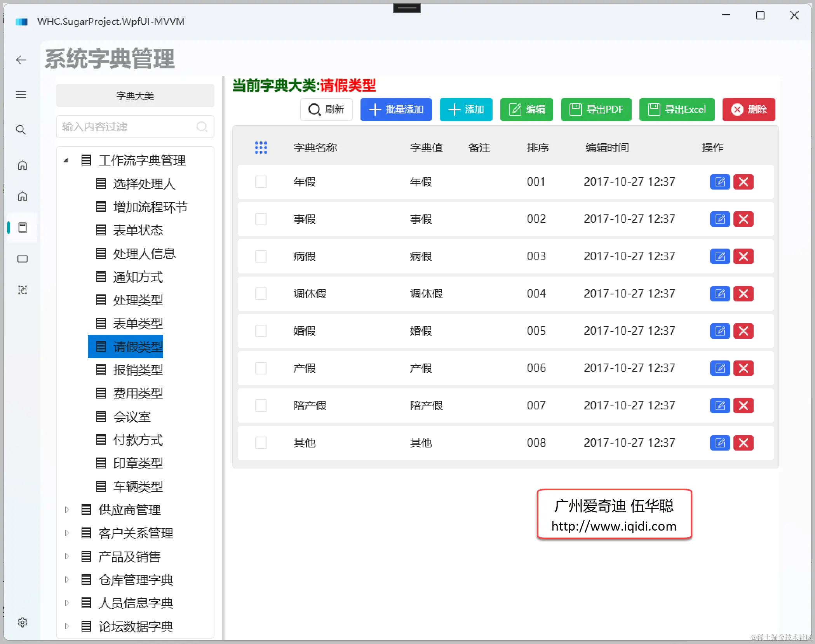Image resolution: width=815 pixels, height=644 pixels.
Task: Expand the 仓库管理字典 tree node
Action: [x=67, y=580]
